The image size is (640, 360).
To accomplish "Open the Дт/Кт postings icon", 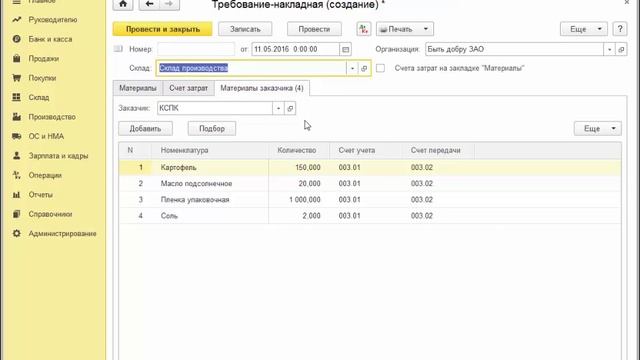I will (363, 29).
